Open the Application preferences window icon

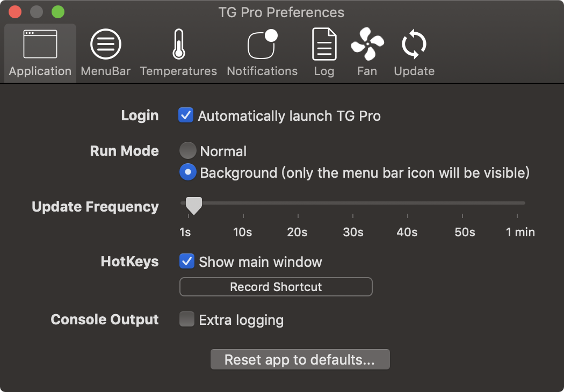point(40,44)
